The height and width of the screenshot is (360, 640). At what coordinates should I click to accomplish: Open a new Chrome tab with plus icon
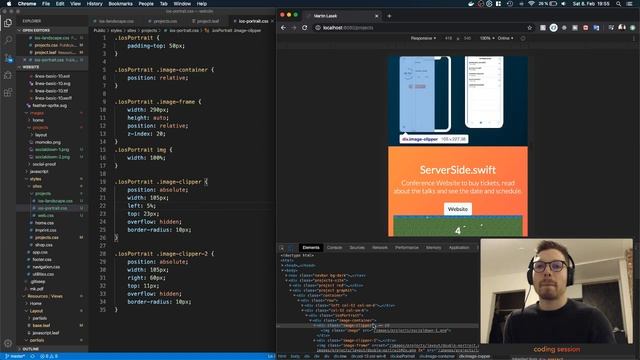click(389, 16)
